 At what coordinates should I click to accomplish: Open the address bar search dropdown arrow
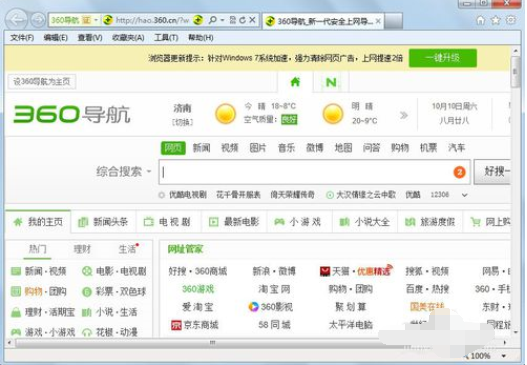222,20
